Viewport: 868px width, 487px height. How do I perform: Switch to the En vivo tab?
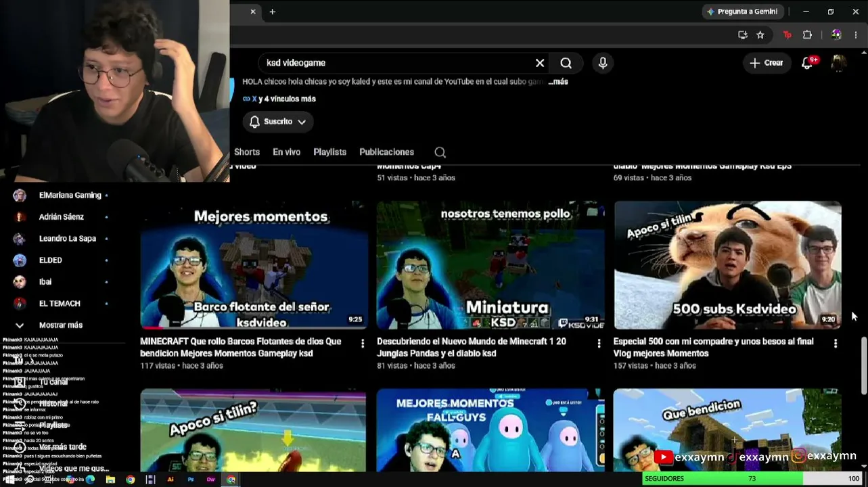pos(286,152)
